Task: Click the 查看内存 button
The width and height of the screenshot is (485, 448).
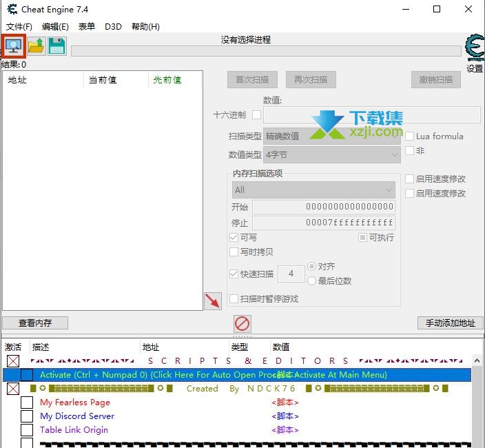Action: (35, 323)
